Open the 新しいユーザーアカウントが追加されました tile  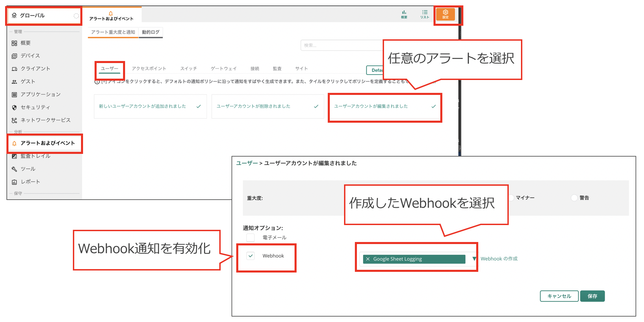point(150,106)
